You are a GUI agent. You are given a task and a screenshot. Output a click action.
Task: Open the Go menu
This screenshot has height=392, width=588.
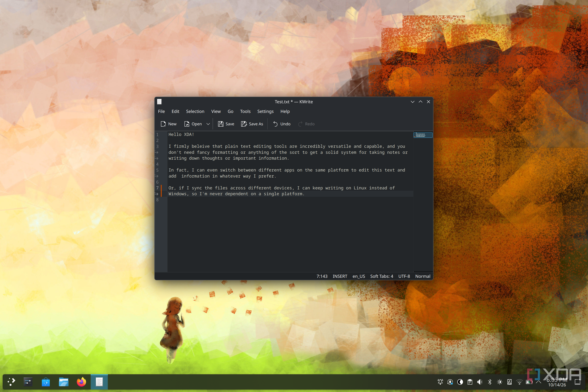coord(230,112)
